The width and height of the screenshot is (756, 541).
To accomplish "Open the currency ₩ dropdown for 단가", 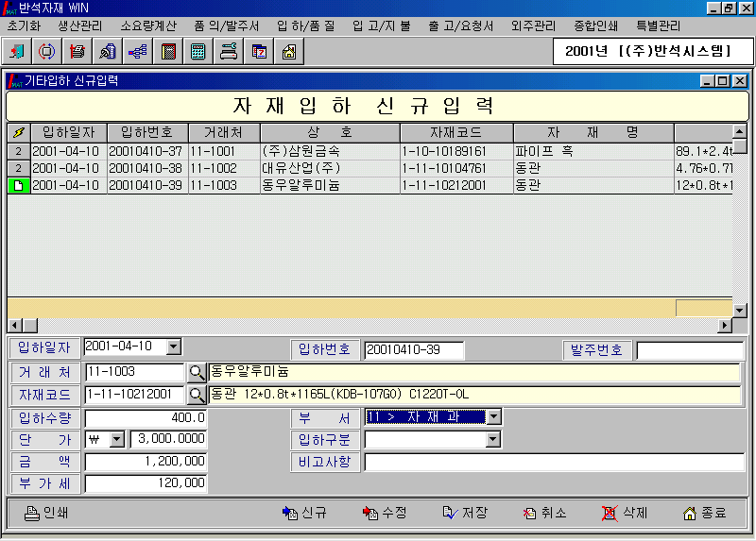I will [x=117, y=439].
